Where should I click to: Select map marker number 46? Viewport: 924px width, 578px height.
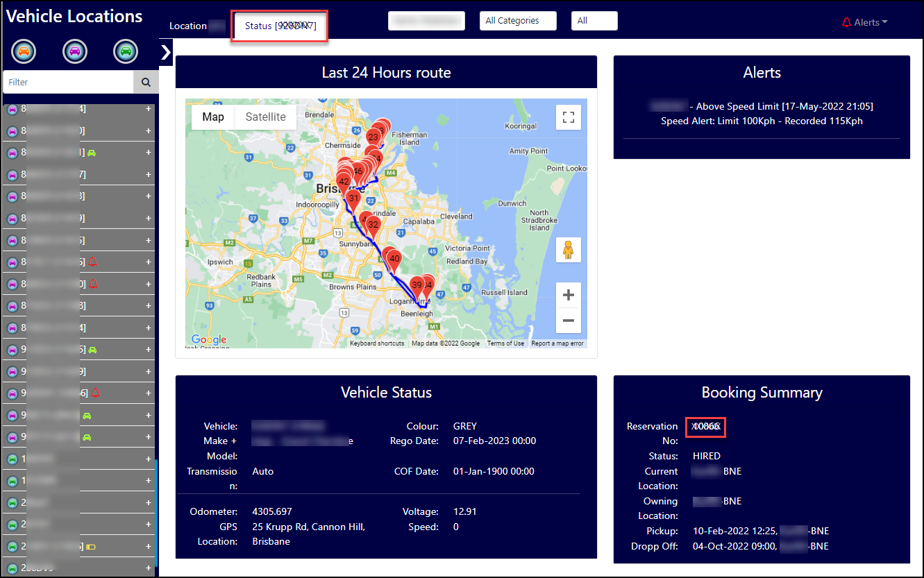tap(358, 172)
